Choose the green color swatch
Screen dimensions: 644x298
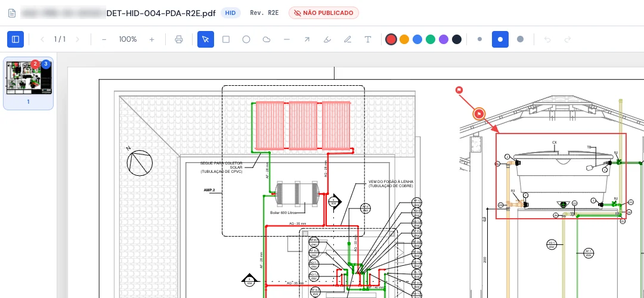pyautogui.click(x=431, y=39)
